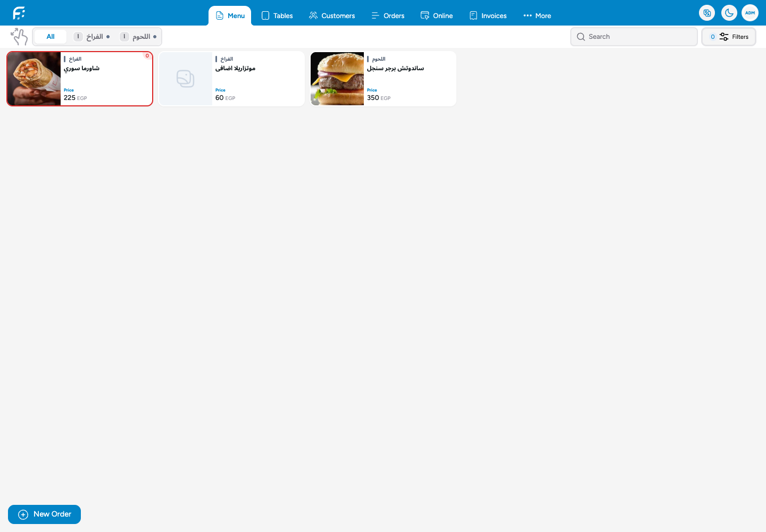766x532 pixels.
Task: Toggle dark mode with the moon icon
Action: pyautogui.click(x=729, y=13)
